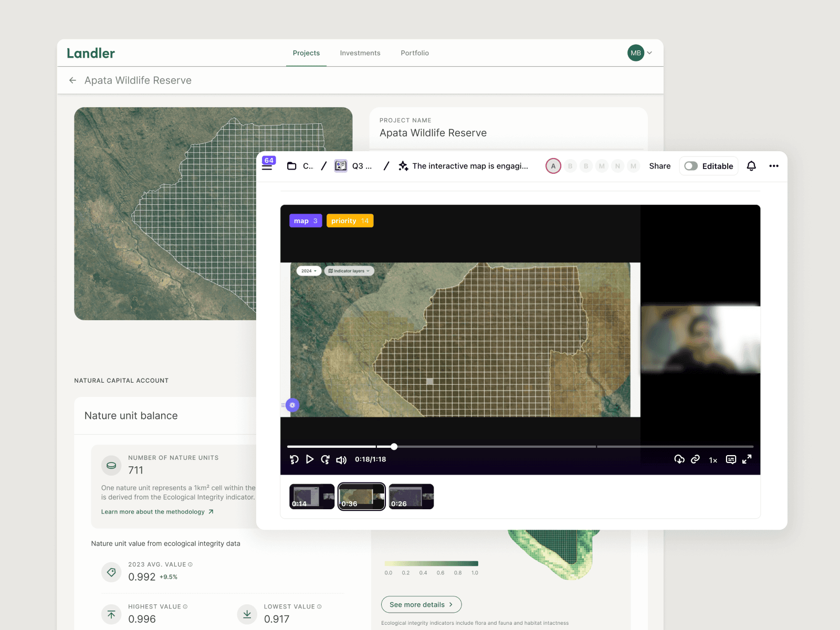Expand video to fullscreen
Viewport: 840px width, 630px height.
(747, 459)
